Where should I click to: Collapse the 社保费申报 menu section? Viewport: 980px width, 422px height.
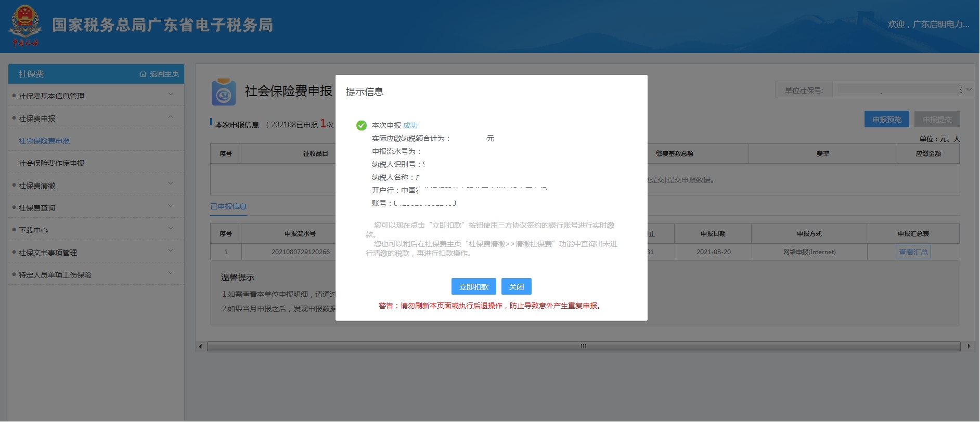click(96, 118)
